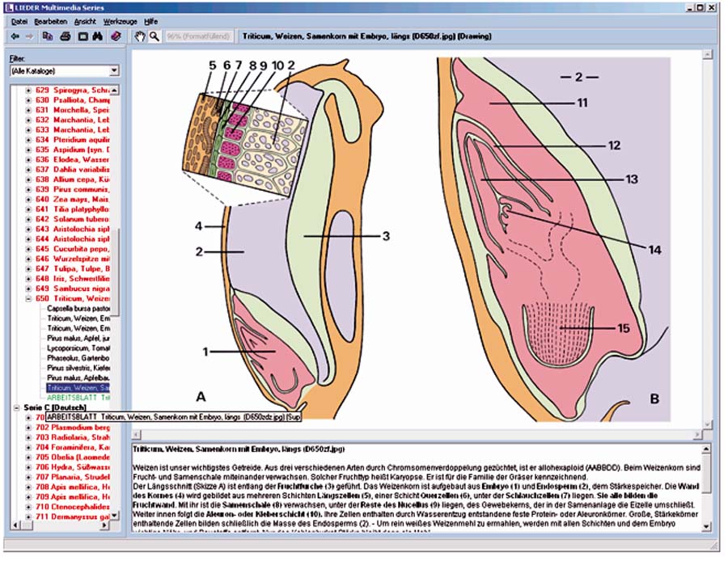The height and width of the screenshot is (561, 728).
Task: Click the forward navigation arrow
Action: 30,36
